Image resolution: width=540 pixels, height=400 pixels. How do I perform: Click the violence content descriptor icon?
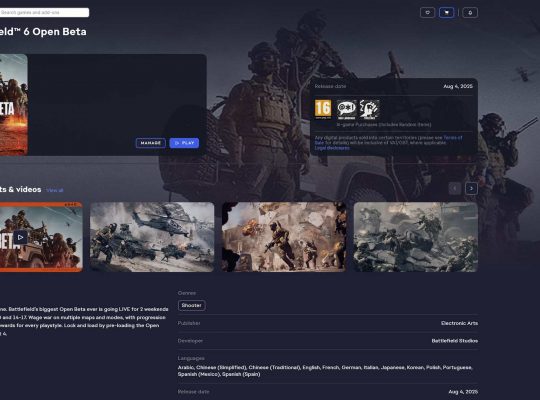pos(369,110)
